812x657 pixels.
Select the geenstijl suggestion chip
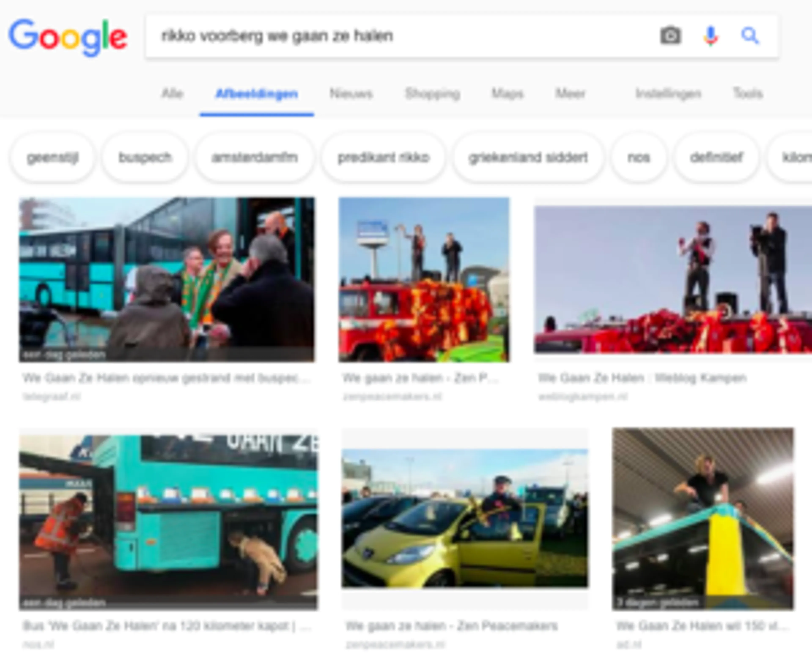pos(53,157)
